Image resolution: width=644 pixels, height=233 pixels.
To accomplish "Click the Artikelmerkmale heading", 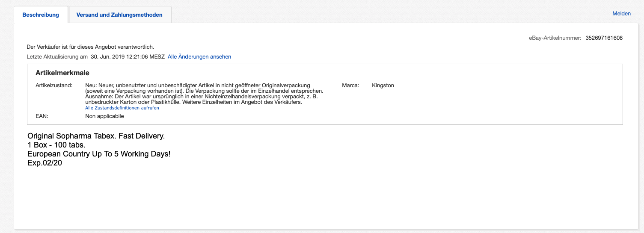I will [62, 73].
